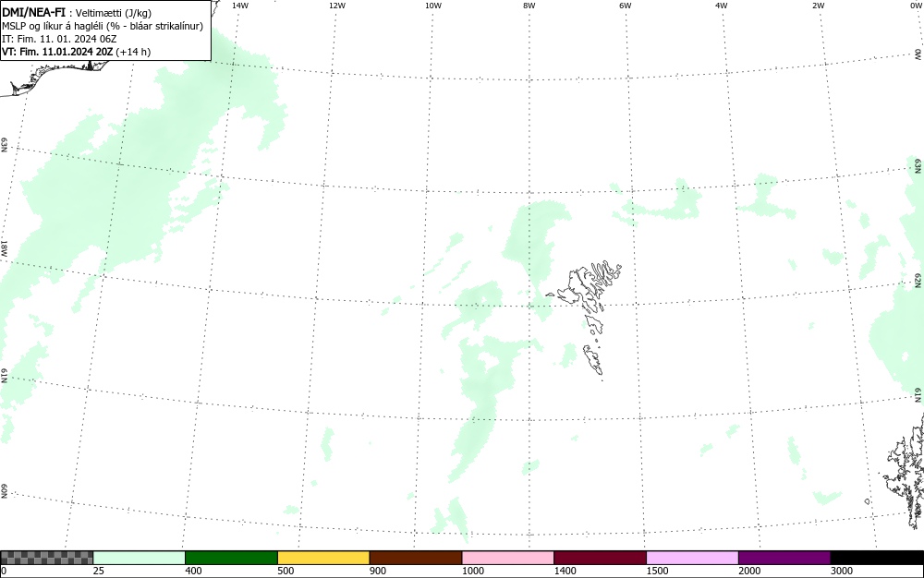Click the '(+14 h)' forecast offset text
This screenshot has height=578, width=924.
(x=133, y=52)
